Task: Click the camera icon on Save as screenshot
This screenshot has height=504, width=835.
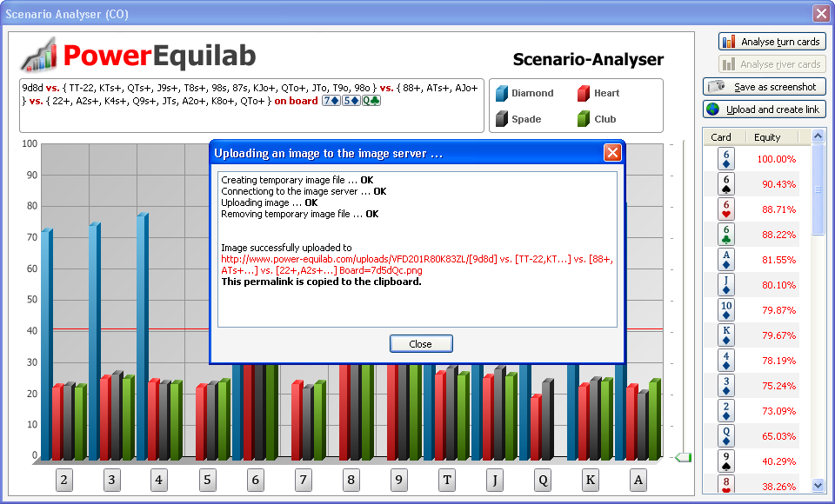Action: tap(717, 86)
